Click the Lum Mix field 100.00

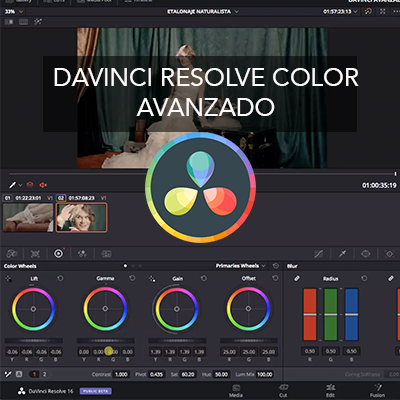pyautogui.click(x=265, y=374)
